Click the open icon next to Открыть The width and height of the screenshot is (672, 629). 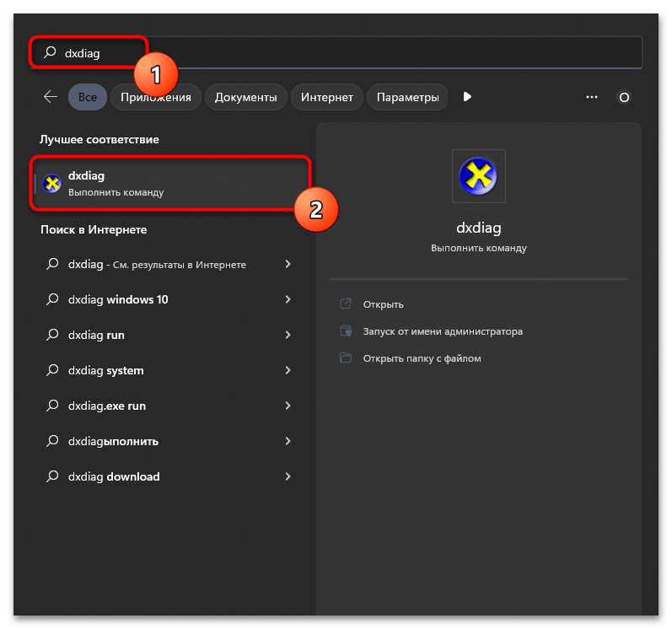click(x=346, y=304)
